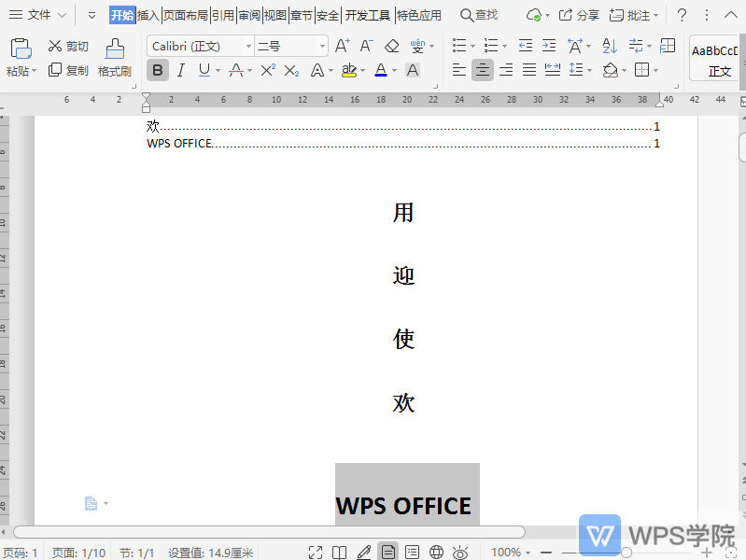Expand the numbered list dropdown arrow
Image resolution: width=746 pixels, height=560 pixels.
pos(505,46)
